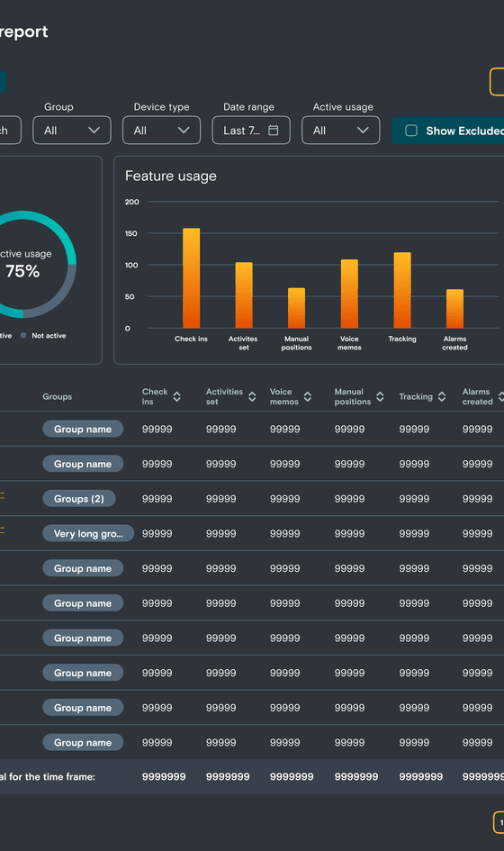Click the Groups (2) tag
The width and height of the screenshot is (504, 851).
(x=79, y=499)
